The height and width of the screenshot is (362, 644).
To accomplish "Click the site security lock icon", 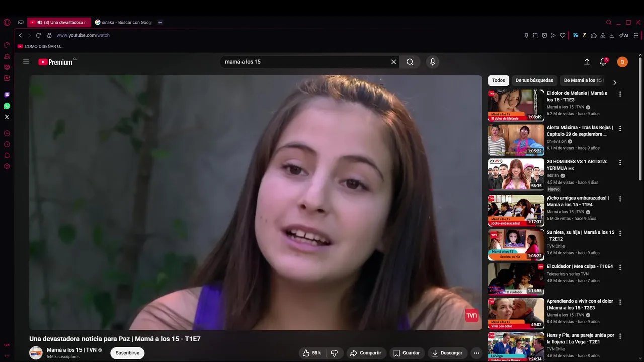I will point(49,35).
